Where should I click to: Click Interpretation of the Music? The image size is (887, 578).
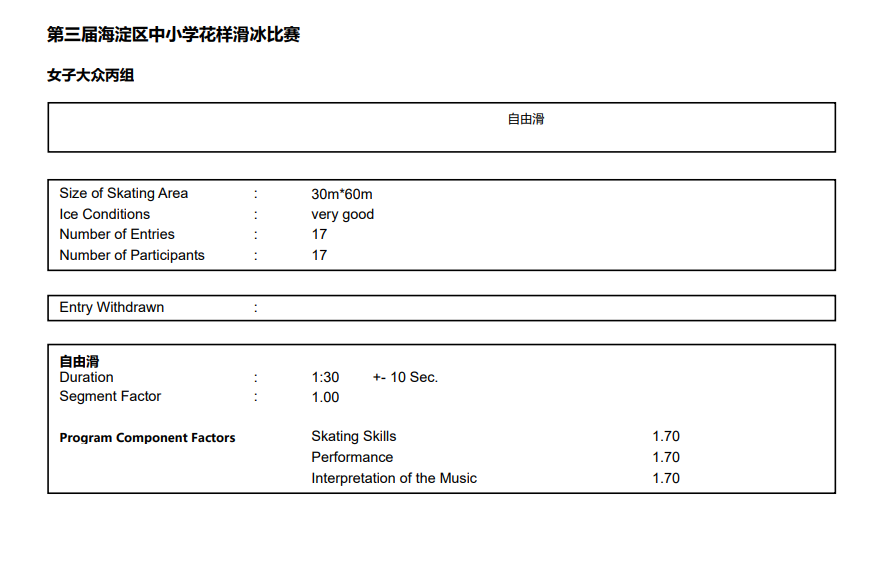pos(394,478)
